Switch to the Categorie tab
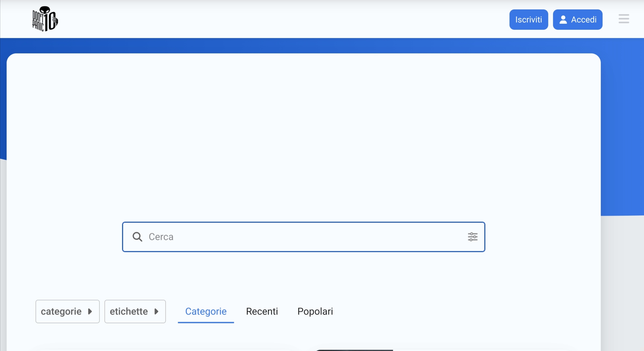 coord(206,311)
